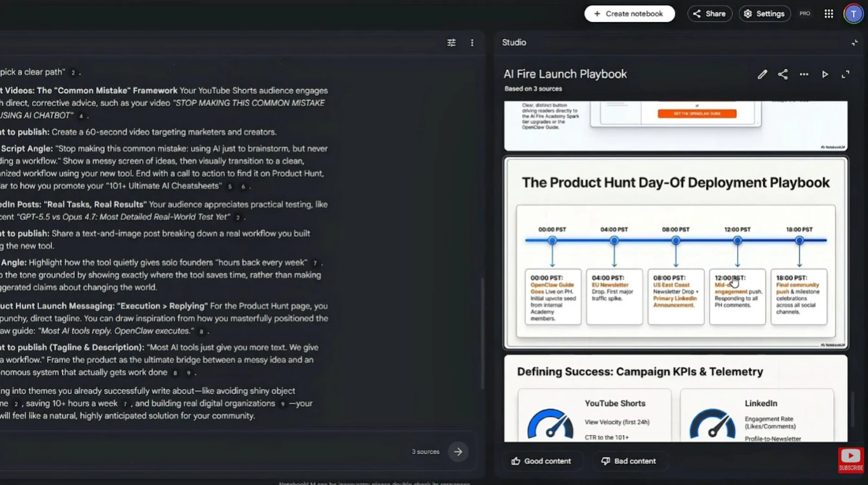Open the account avatar menu
Image resolution: width=868 pixels, height=485 pixels.
[853, 14]
